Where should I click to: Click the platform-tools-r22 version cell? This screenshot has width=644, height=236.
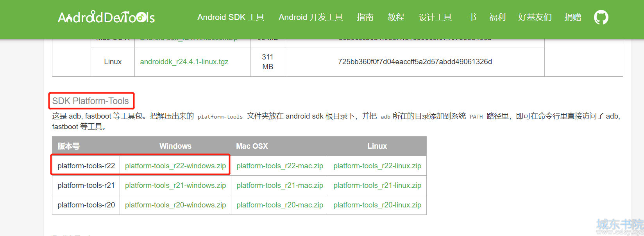[x=86, y=166]
